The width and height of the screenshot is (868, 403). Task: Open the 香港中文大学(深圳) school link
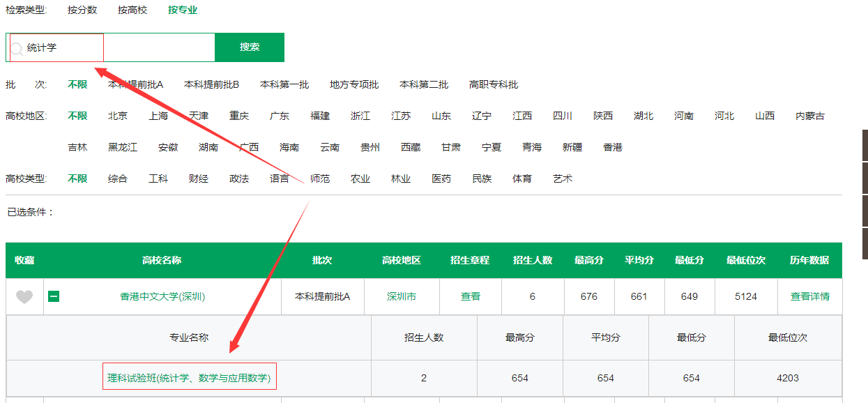(162, 296)
